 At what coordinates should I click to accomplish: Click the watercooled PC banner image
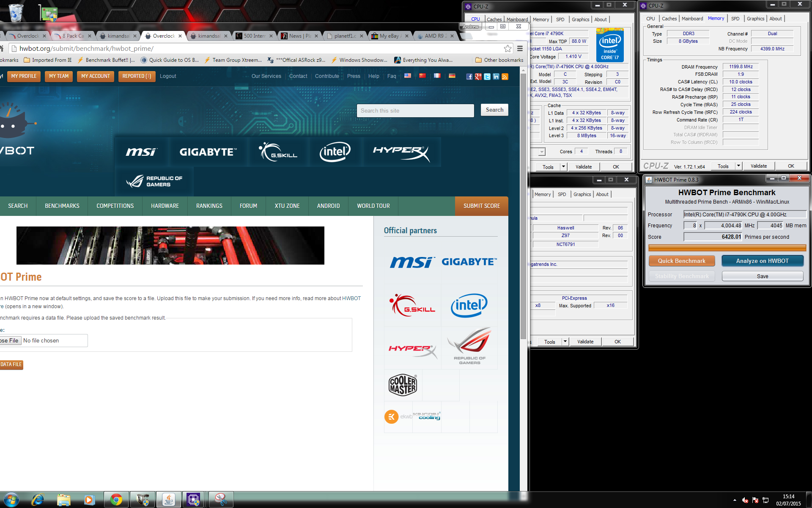[170, 246]
